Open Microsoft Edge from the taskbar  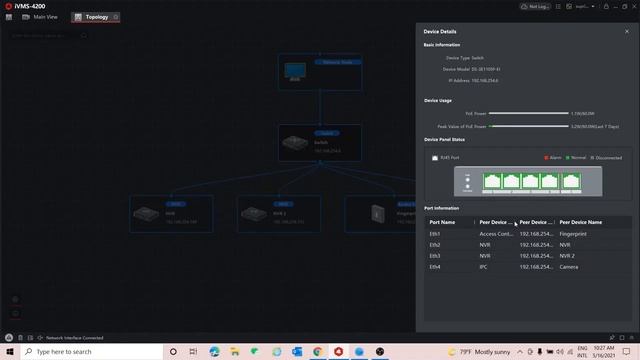[214, 351]
